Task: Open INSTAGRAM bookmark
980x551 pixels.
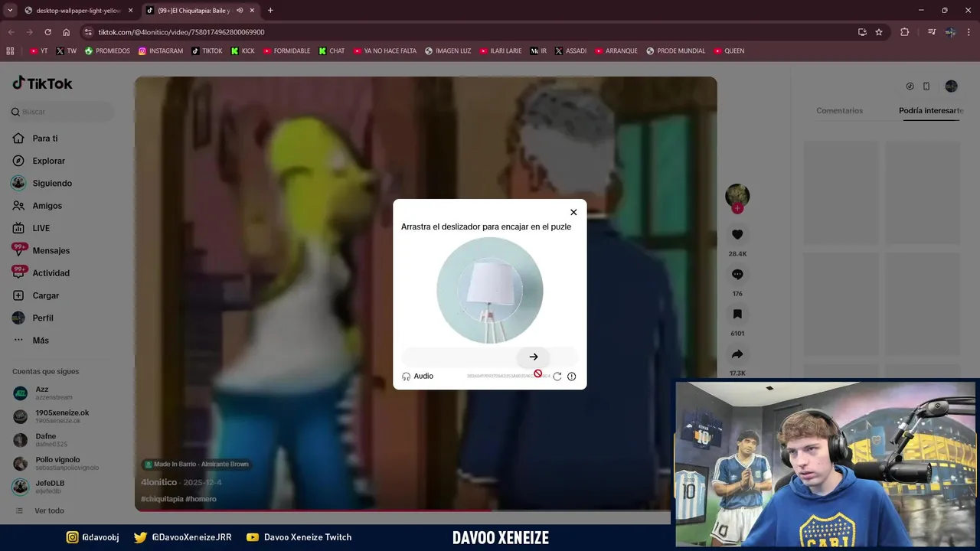Action: (161, 51)
